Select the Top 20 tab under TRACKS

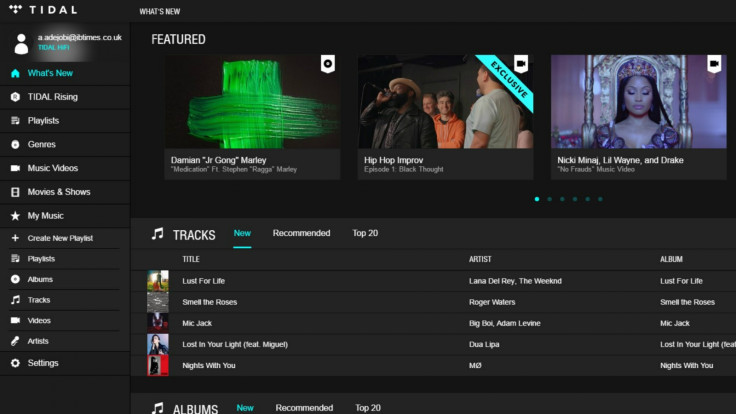[365, 233]
